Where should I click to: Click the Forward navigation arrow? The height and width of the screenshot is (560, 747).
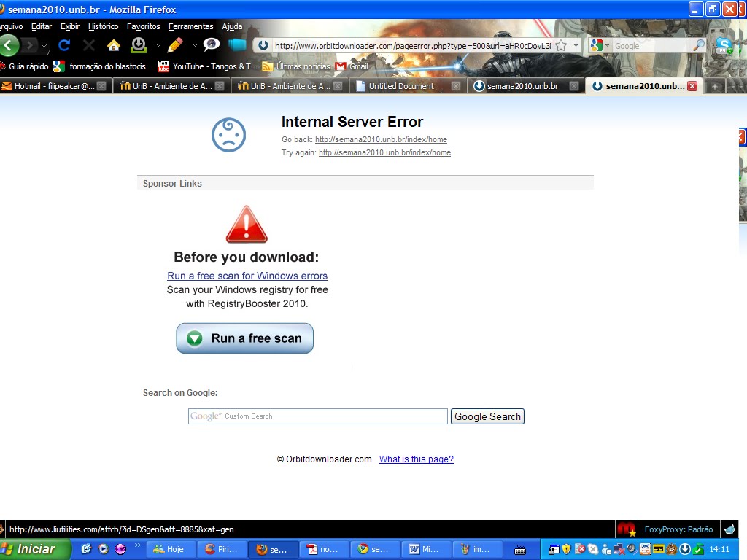tap(29, 46)
